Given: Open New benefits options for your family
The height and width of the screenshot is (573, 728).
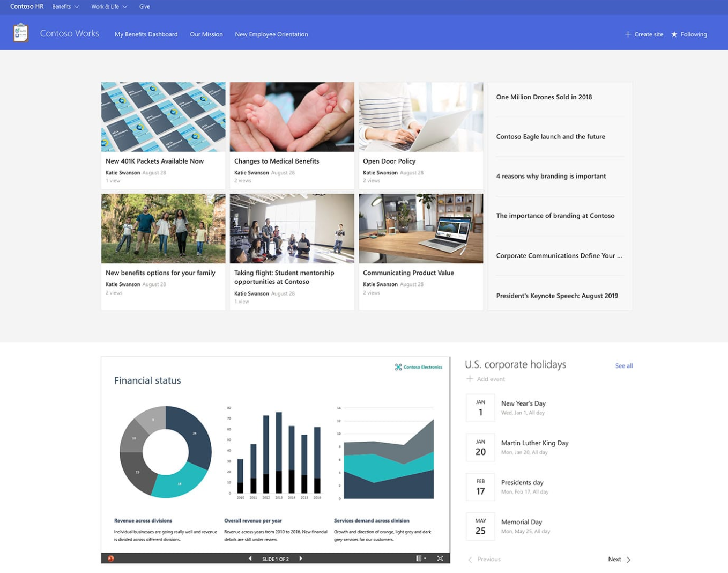Looking at the screenshot, I should pyautogui.click(x=160, y=273).
